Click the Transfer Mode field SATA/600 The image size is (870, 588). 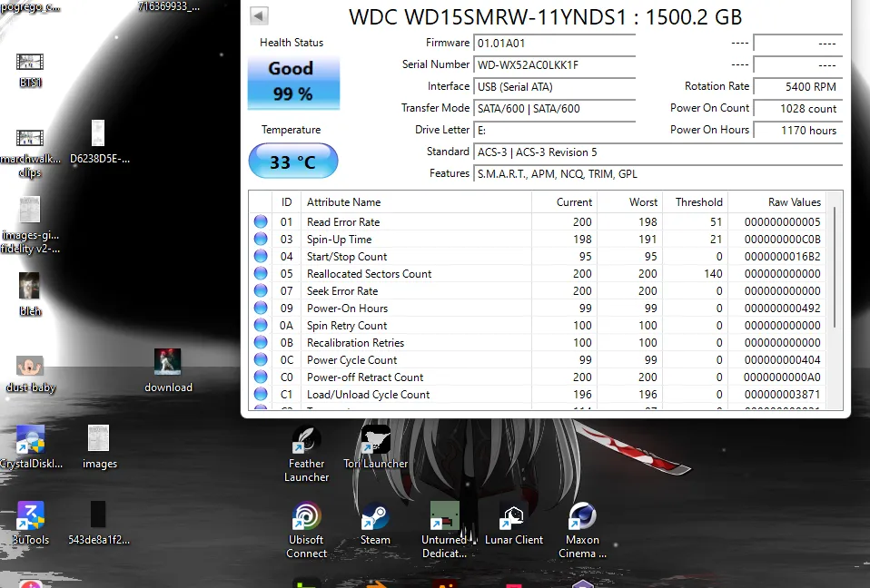point(554,109)
